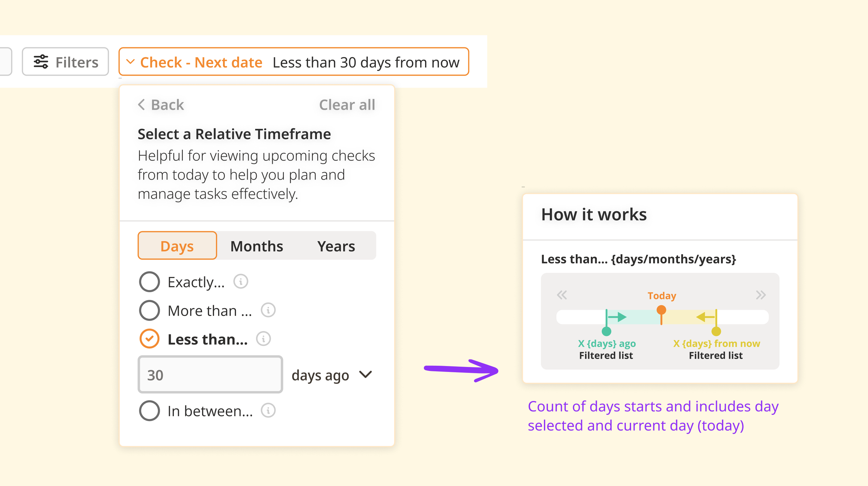The image size is (868, 486).
Task: Select the More than radio option
Action: [149, 310]
